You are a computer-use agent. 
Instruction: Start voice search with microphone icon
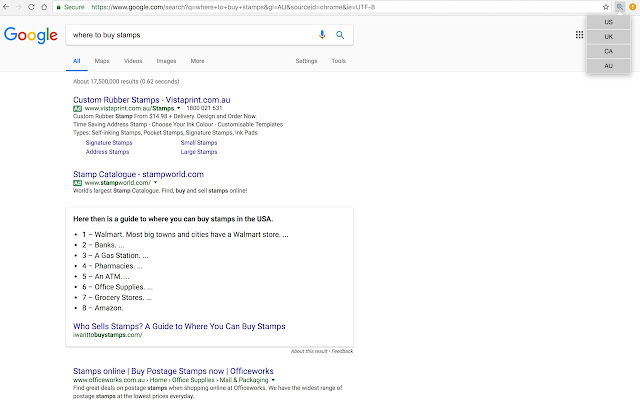point(322,35)
